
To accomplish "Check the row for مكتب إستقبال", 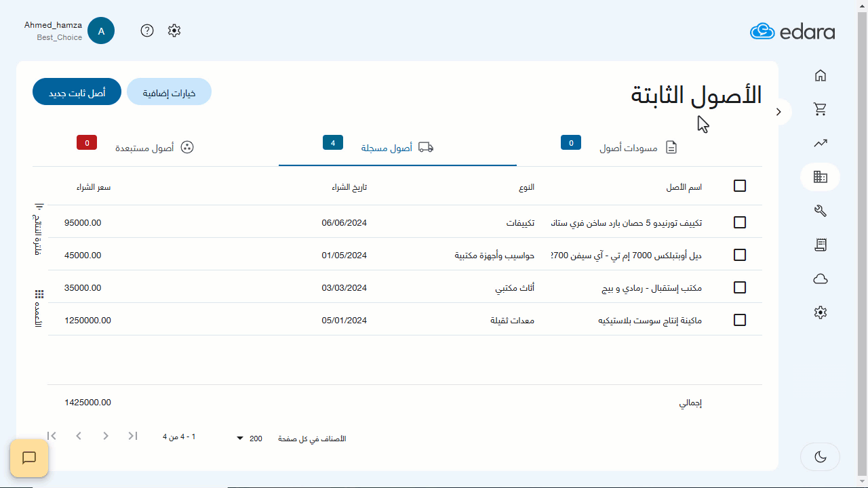I will [740, 287].
